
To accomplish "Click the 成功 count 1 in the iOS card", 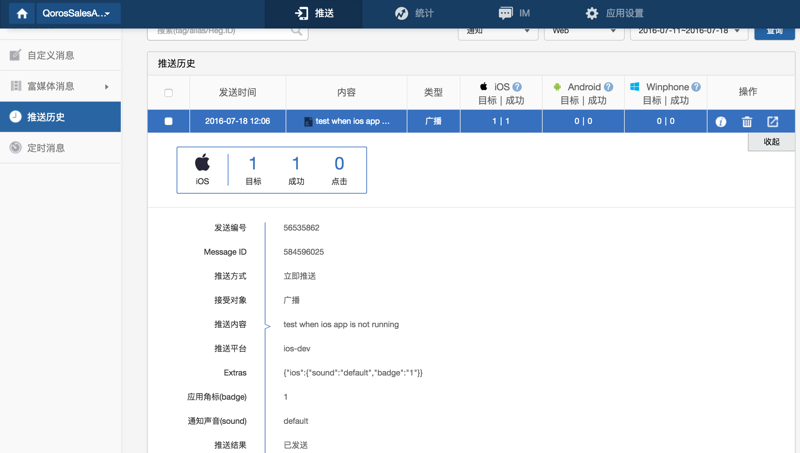I will 295,164.
